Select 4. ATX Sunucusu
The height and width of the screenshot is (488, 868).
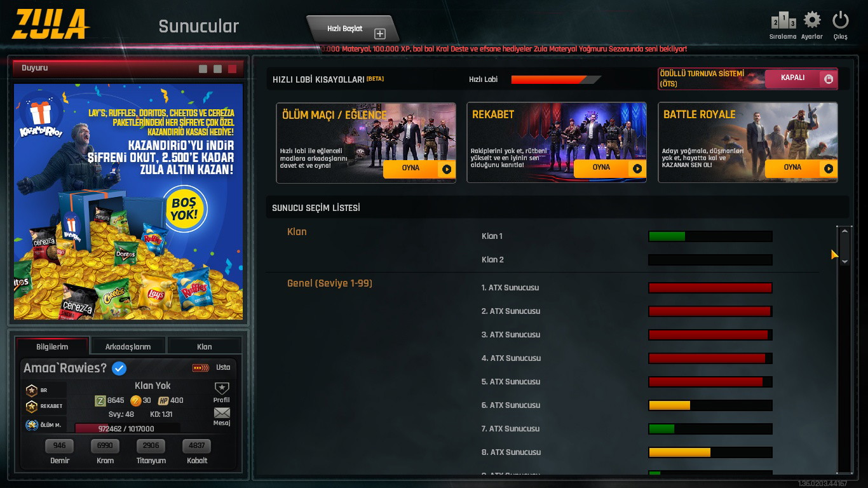[510, 358]
